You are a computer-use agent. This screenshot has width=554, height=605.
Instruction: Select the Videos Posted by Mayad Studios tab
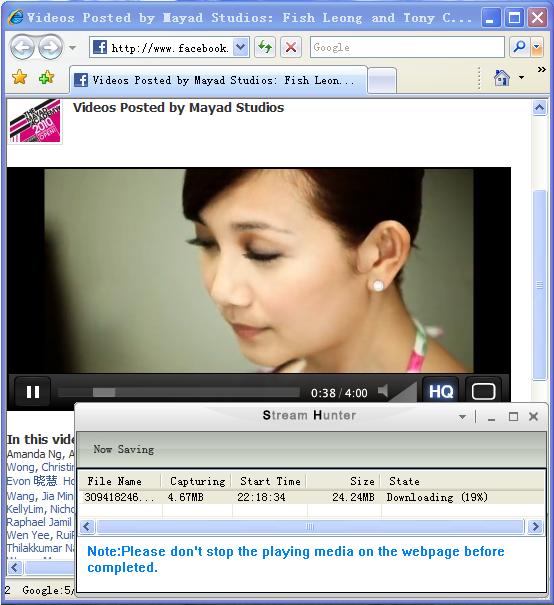[x=218, y=80]
